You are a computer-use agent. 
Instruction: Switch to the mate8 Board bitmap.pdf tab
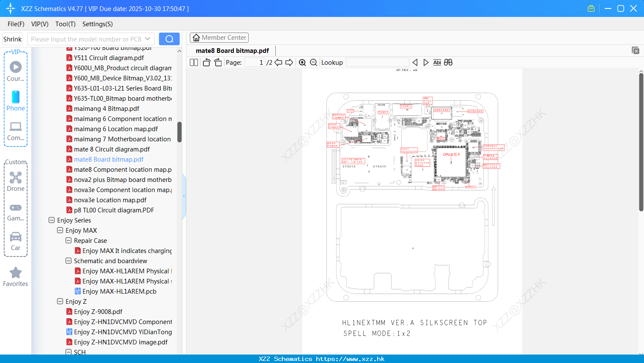coord(232,50)
